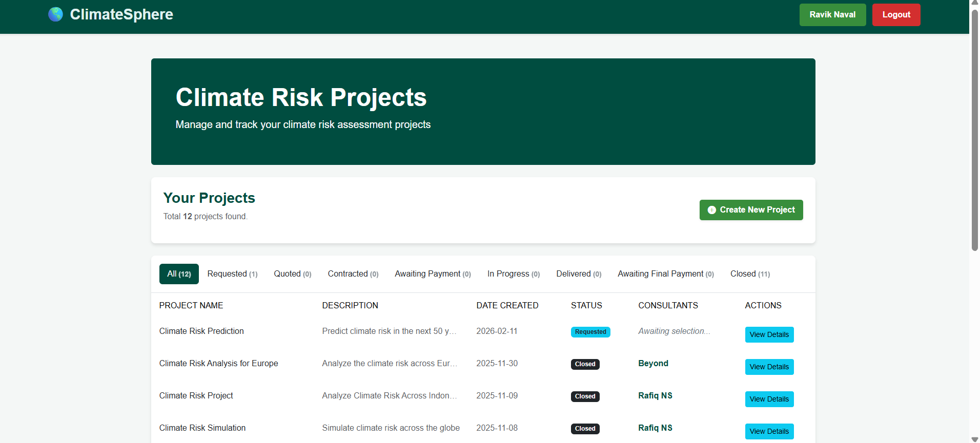View details for Climate Risk Prediction
Image resolution: width=980 pixels, height=443 pixels.
click(769, 335)
